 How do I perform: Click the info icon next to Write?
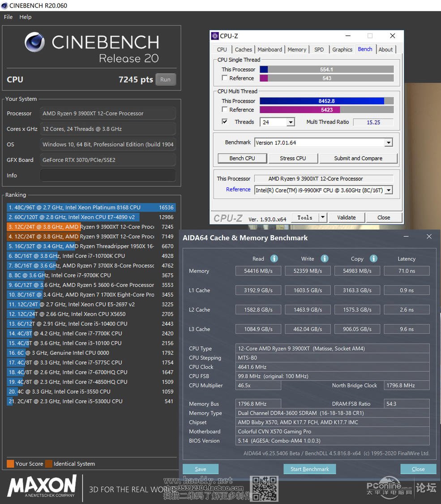tap(325, 258)
